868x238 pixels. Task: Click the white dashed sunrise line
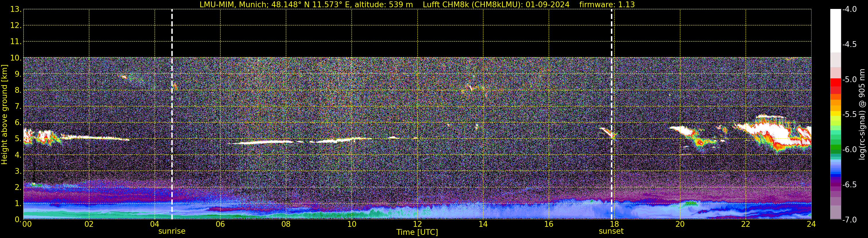(172, 115)
